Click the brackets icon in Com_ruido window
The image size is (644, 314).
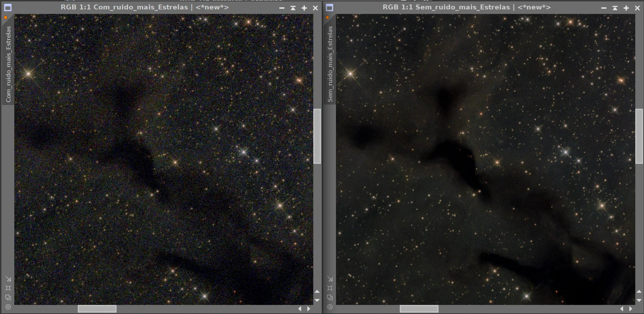pyautogui.click(x=8, y=288)
